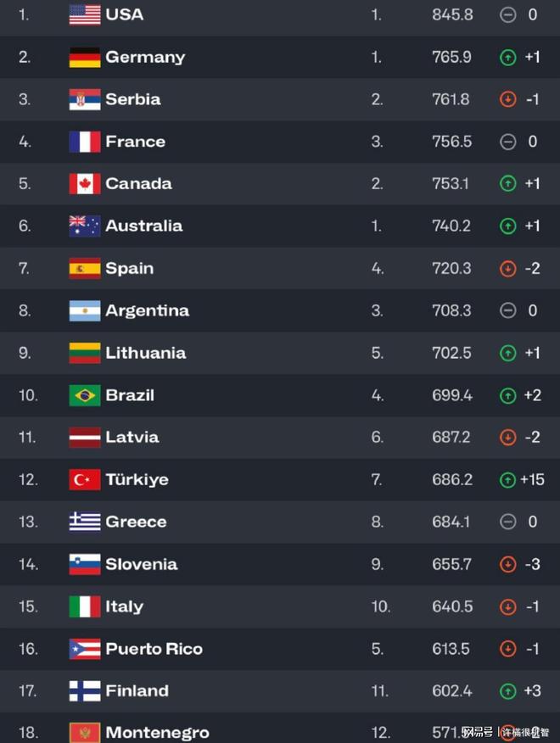Open the Finland team name
This screenshot has height=743, width=560.
[x=137, y=691]
